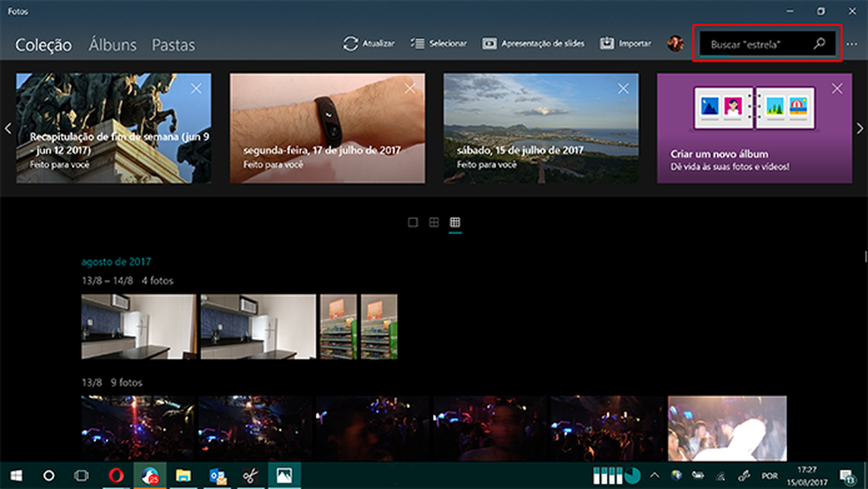Viewport: 868px width, 489px height.
Task: Open the first store shelf photo
Action: [x=338, y=327]
